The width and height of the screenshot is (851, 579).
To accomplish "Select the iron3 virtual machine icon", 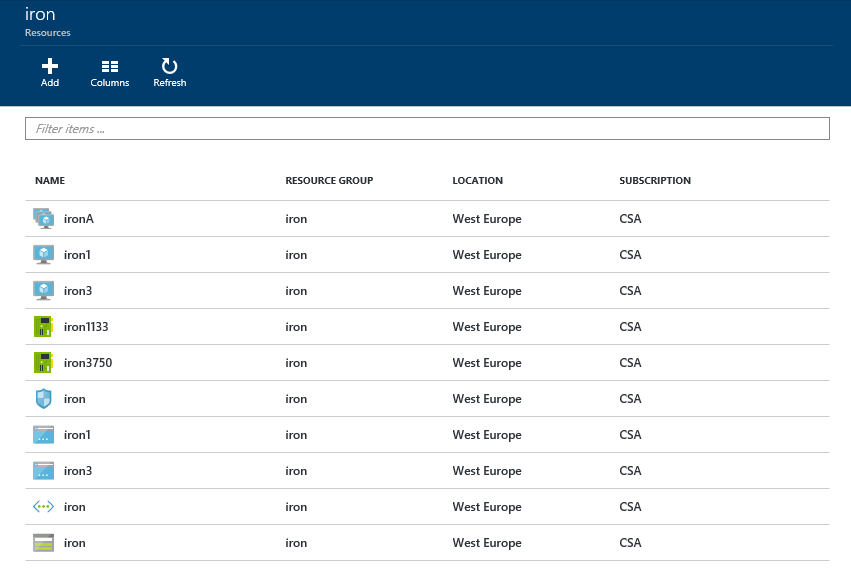I will (x=43, y=290).
